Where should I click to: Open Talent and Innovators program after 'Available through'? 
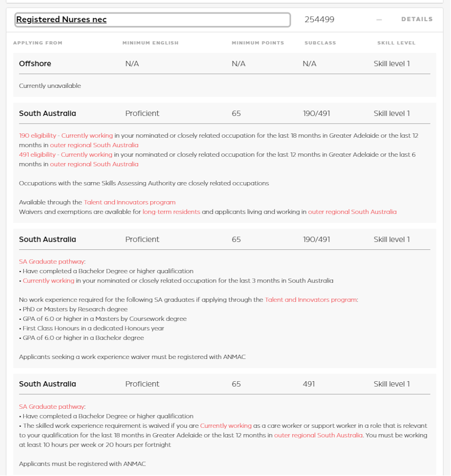(x=130, y=202)
